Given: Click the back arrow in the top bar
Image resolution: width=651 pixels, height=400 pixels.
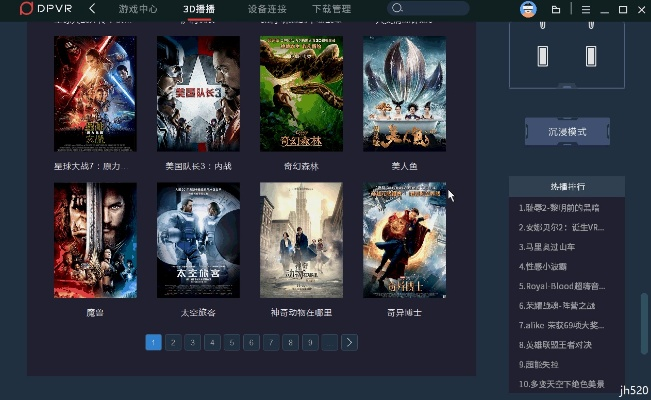Looking at the screenshot, I should (92, 9).
